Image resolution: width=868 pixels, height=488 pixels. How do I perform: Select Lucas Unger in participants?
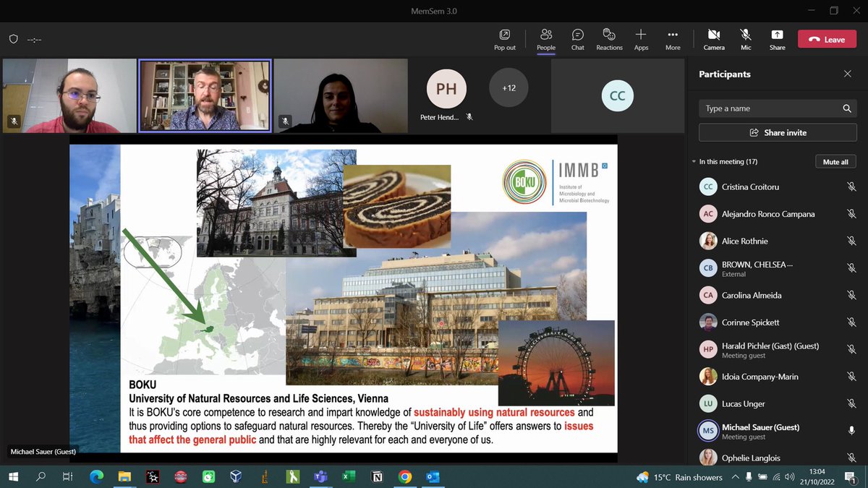coord(778,403)
